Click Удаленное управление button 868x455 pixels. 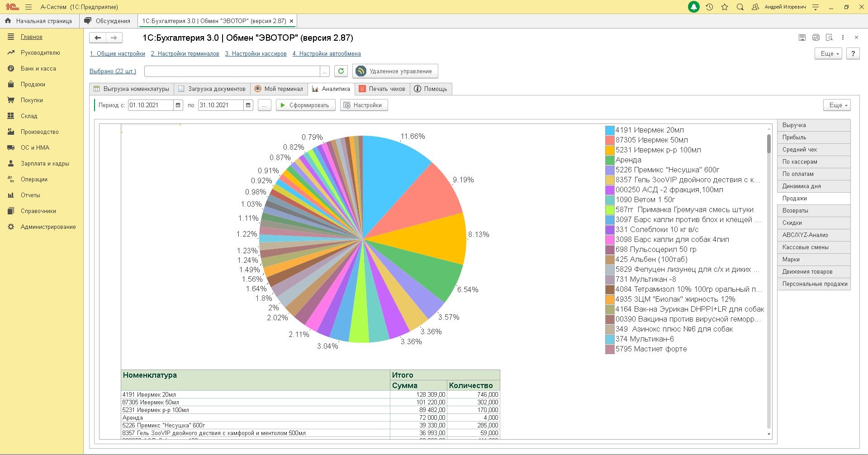coord(395,71)
